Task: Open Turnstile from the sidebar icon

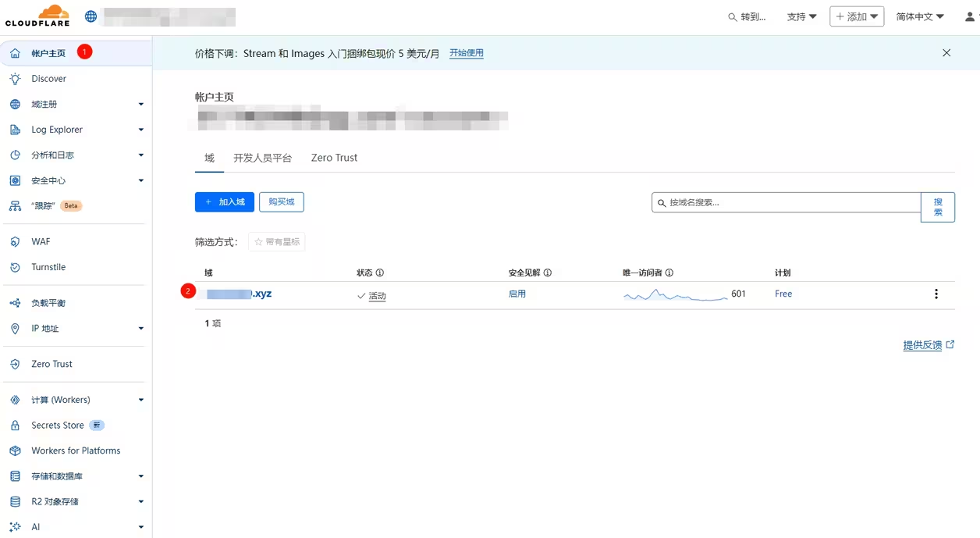Action: tap(15, 267)
